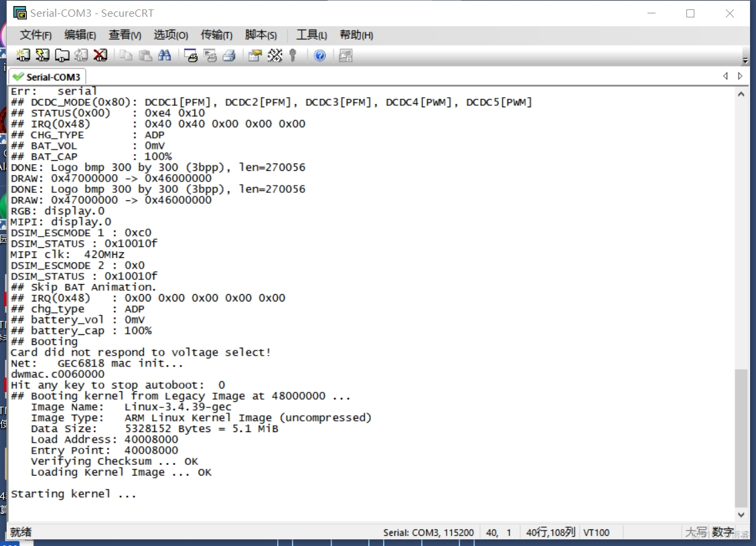Click the Print Selection toolbar icon
The width and height of the screenshot is (756, 546).
pyautogui.click(x=210, y=56)
